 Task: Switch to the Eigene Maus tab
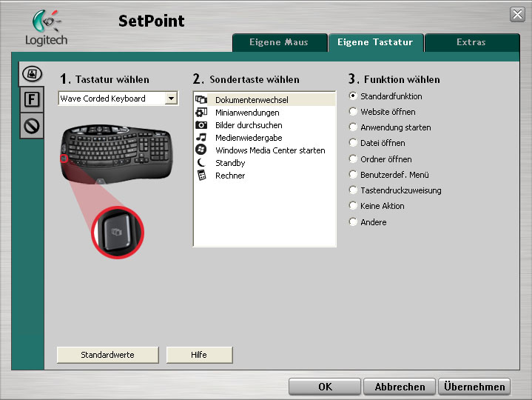click(279, 42)
